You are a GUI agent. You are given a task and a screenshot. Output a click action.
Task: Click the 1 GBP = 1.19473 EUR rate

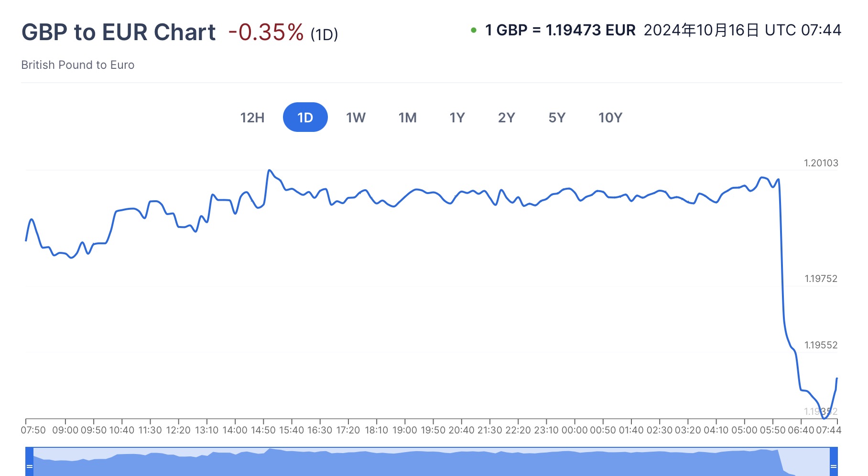(560, 30)
